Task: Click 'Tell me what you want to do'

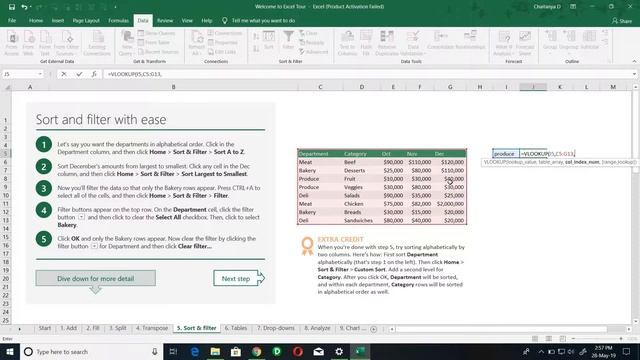Action: click(x=263, y=20)
